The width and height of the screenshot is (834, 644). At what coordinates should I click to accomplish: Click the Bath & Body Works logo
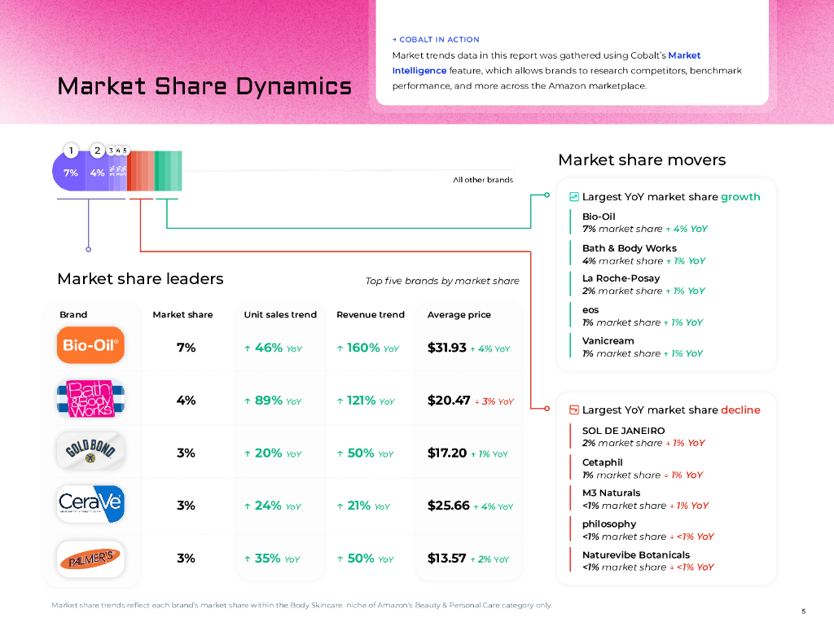point(90,398)
